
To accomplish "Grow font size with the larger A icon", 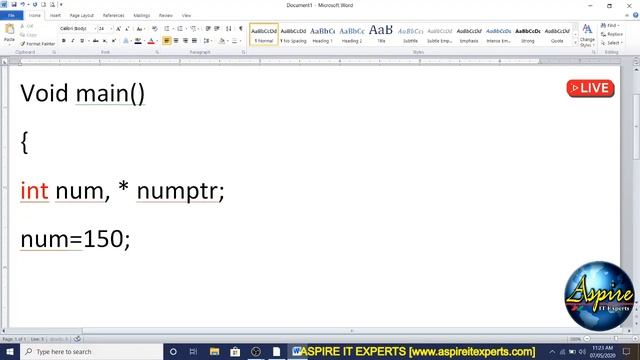I will pyautogui.click(x=118, y=29).
